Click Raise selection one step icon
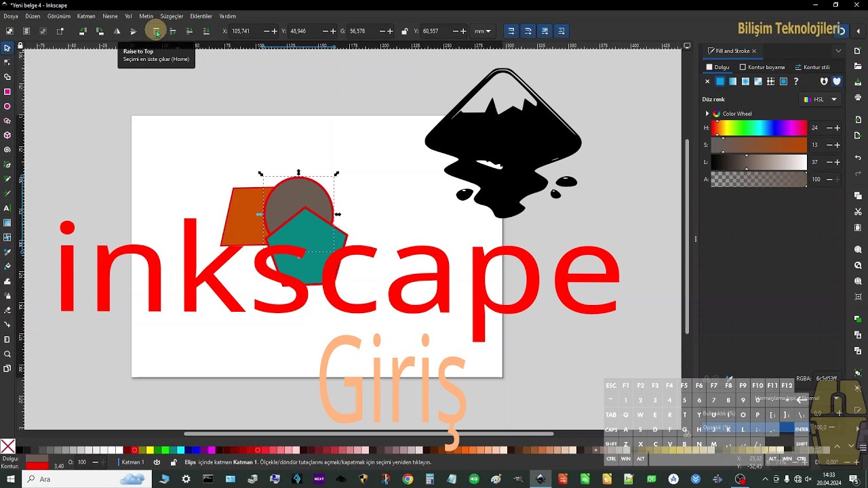 [173, 31]
